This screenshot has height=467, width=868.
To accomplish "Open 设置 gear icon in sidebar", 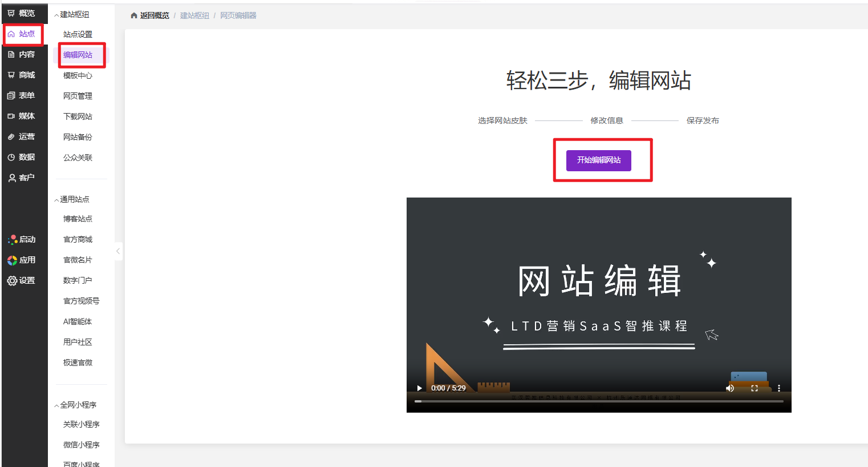I will pyautogui.click(x=13, y=281).
